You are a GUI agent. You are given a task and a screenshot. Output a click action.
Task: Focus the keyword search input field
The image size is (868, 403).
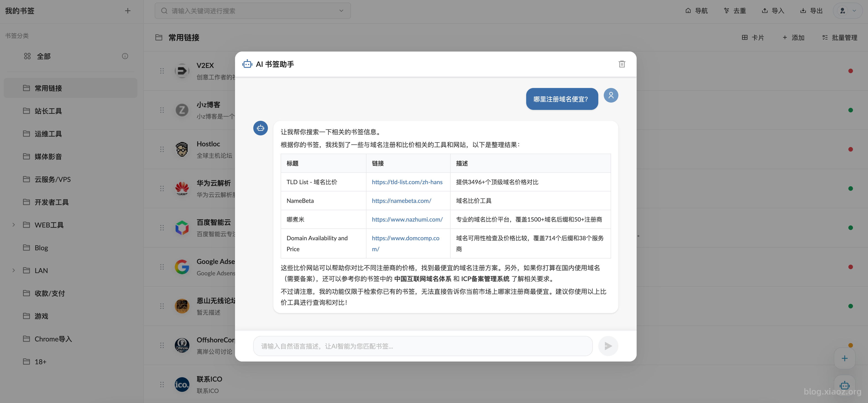pyautogui.click(x=253, y=11)
